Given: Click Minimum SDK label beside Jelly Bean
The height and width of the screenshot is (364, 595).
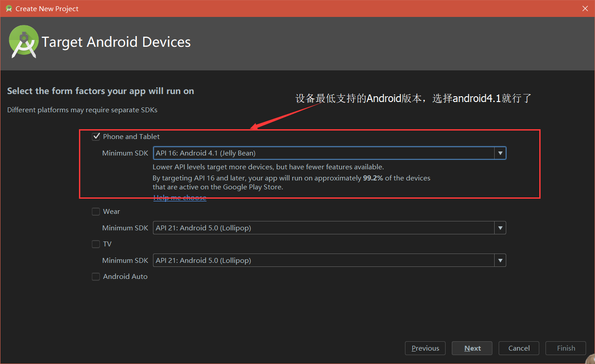Looking at the screenshot, I should click(x=125, y=153).
